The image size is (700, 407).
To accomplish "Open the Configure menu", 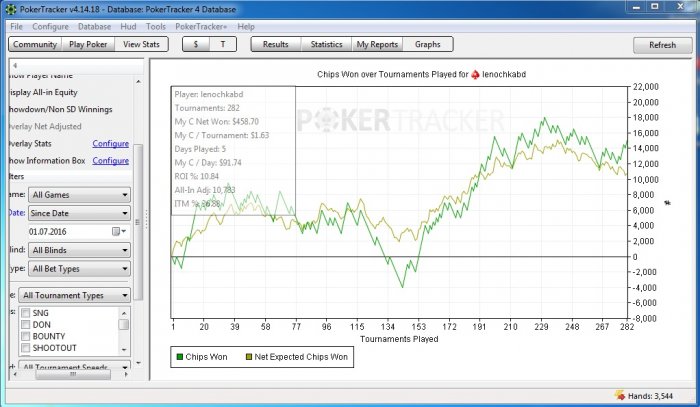I will 50,26.
